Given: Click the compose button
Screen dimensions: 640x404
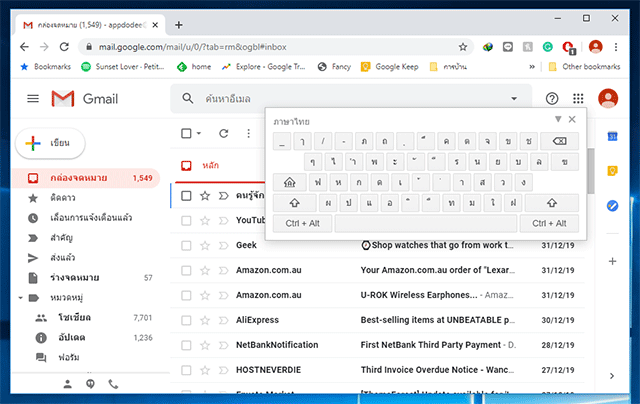Looking at the screenshot, I should pos(50,143).
